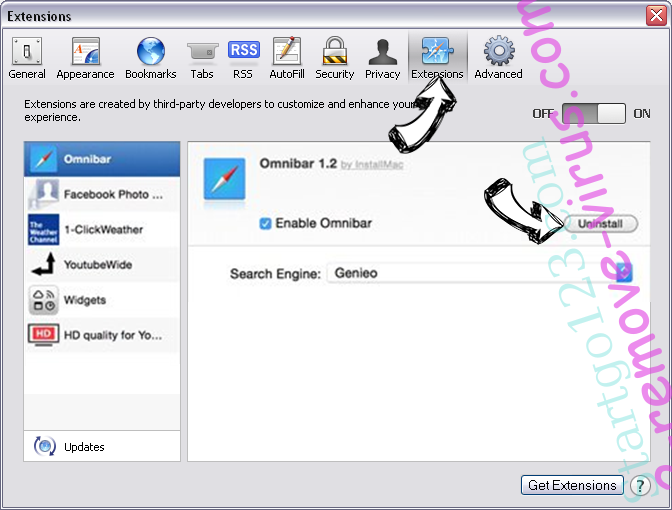
Task: Click the Weather Channel extension icon
Action: [43, 230]
